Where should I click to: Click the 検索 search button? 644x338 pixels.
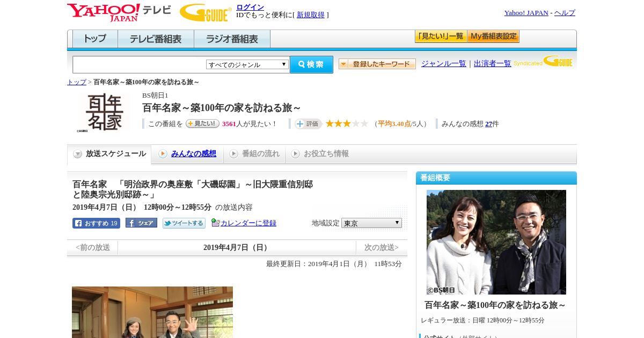click(311, 64)
